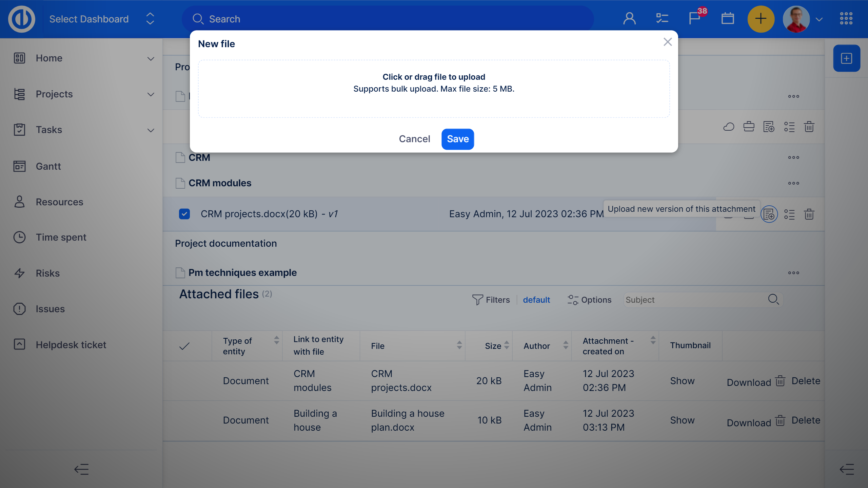Expand the Home sidebar chevron

point(151,58)
